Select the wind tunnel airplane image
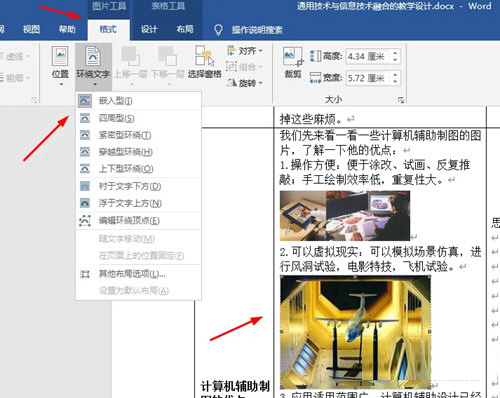 coord(355,332)
